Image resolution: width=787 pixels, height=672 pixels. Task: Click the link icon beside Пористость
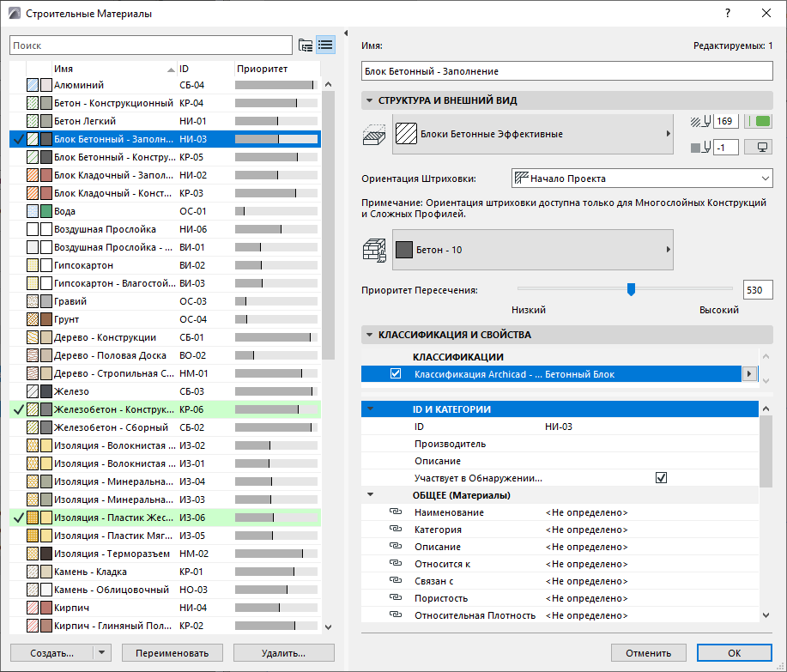click(396, 598)
